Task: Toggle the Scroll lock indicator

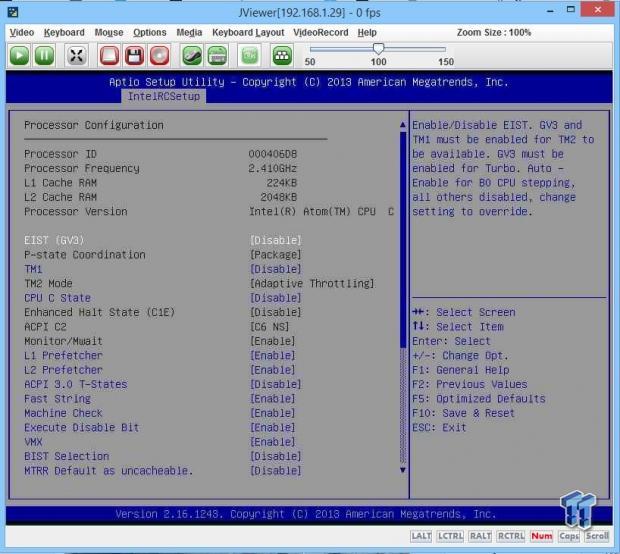Action: [597, 536]
